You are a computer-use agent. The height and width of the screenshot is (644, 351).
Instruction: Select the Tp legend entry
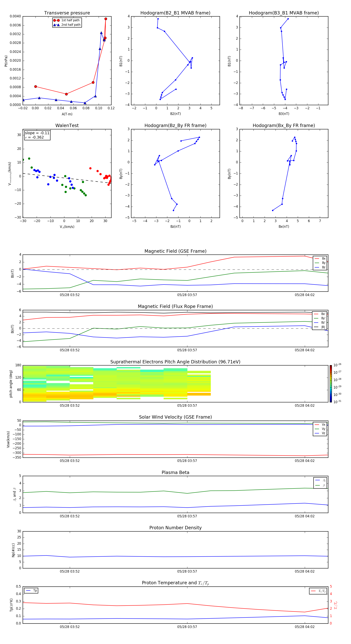(x=31, y=591)
